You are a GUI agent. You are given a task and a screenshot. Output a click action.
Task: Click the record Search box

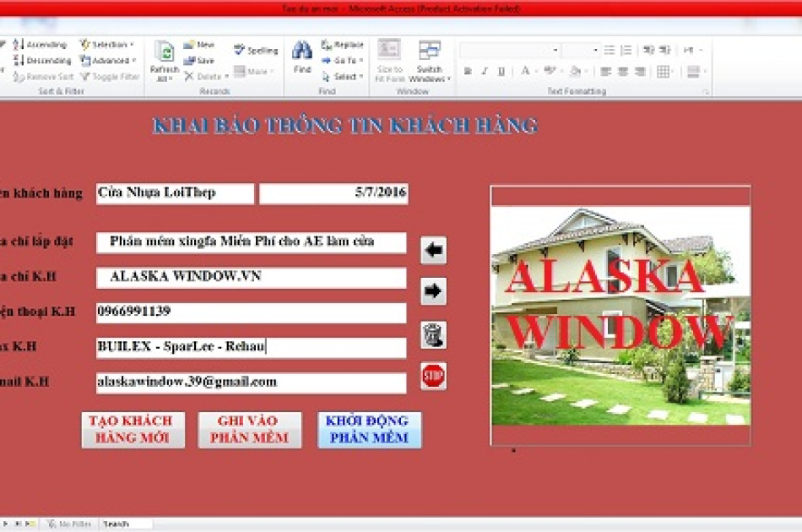click(127, 524)
